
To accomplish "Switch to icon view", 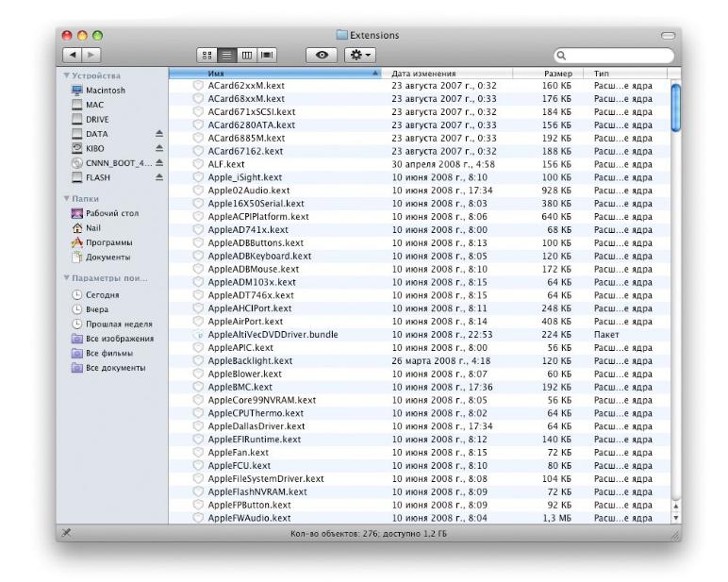I will tap(207, 56).
